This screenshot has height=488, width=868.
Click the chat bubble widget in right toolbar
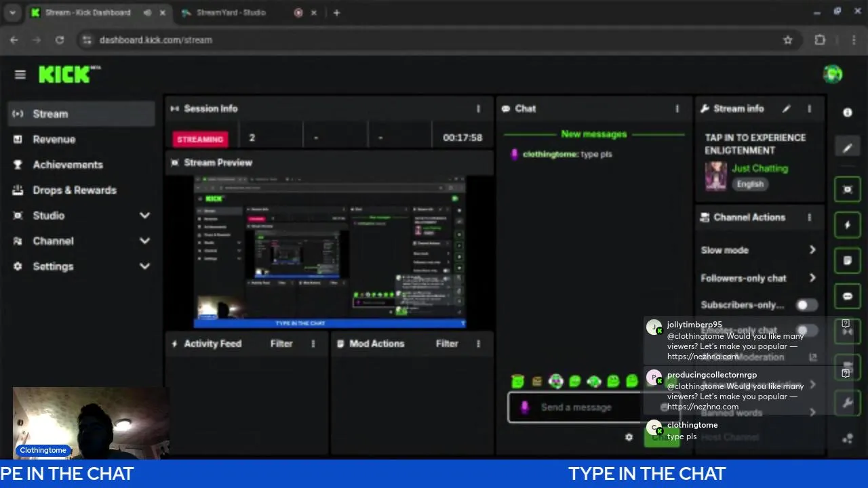pyautogui.click(x=847, y=296)
